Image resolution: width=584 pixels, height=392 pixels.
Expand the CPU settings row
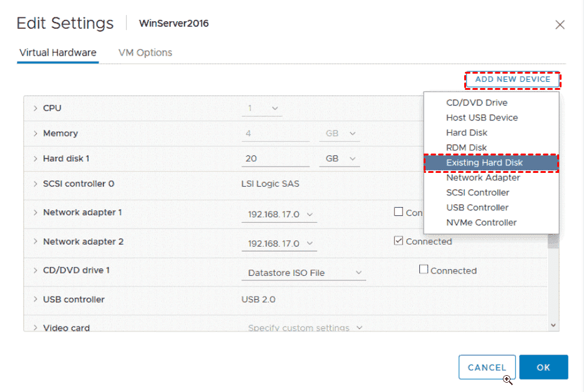tap(36, 108)
